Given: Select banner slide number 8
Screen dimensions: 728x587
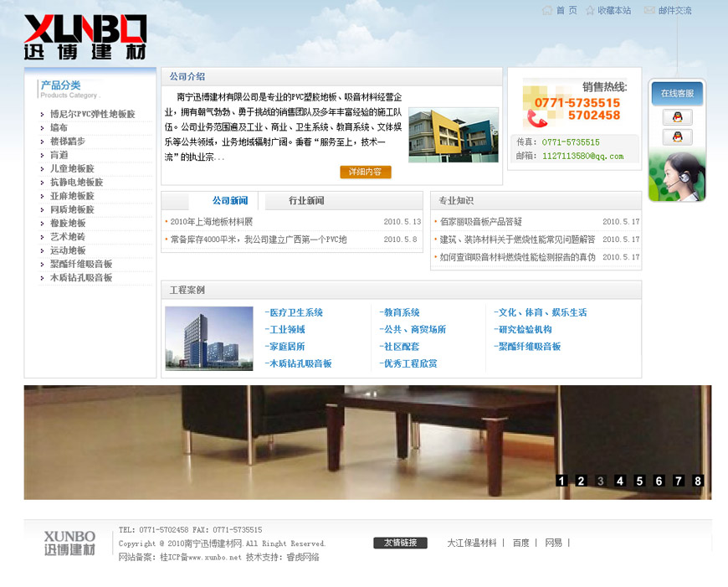Looking at the screenshot, I should pyautogui.click(x=698, y=481).
